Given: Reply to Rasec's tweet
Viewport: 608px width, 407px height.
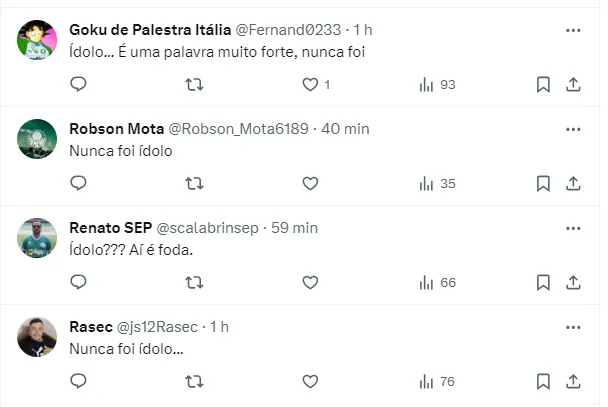Looking at the screenshot, I should (78, 381).
